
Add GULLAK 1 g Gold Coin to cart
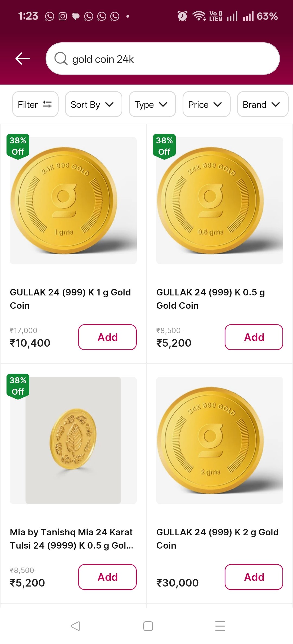tap(107, 337)
